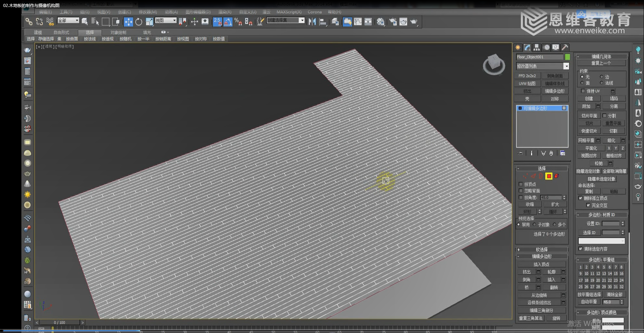This screenshot has height=333, width=644.
Task: Switch to the 建模 ribbon tab
Action: click(38, 32)
